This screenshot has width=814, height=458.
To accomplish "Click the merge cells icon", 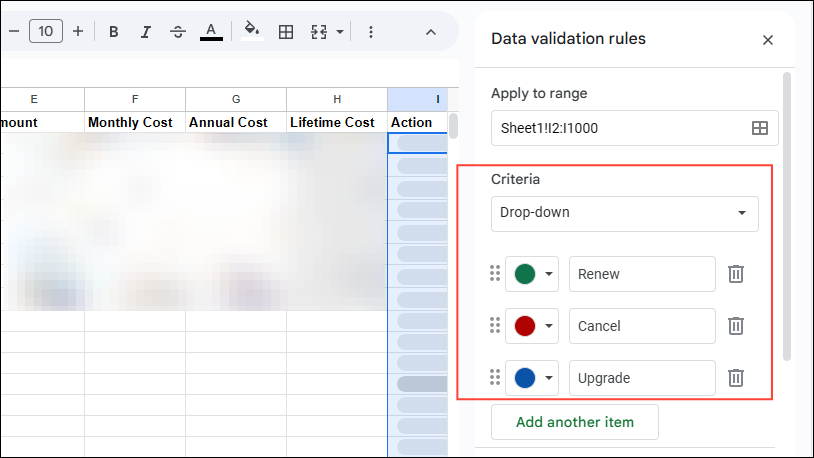I will coord(319,32).
